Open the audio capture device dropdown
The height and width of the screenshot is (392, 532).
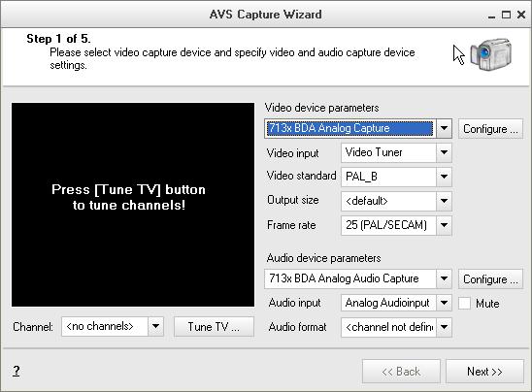[444, 278]
